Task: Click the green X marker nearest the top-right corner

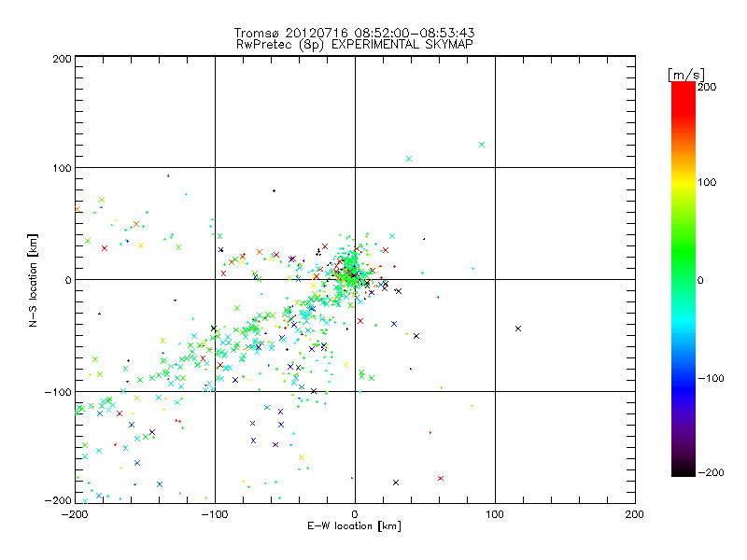Action: point(482,145)
